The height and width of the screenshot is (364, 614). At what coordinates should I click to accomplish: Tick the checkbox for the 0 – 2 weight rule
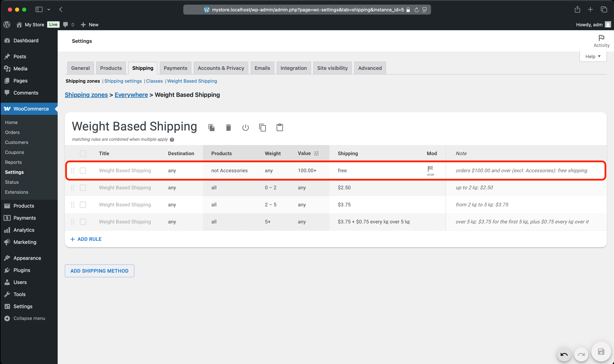click(83, 188)
